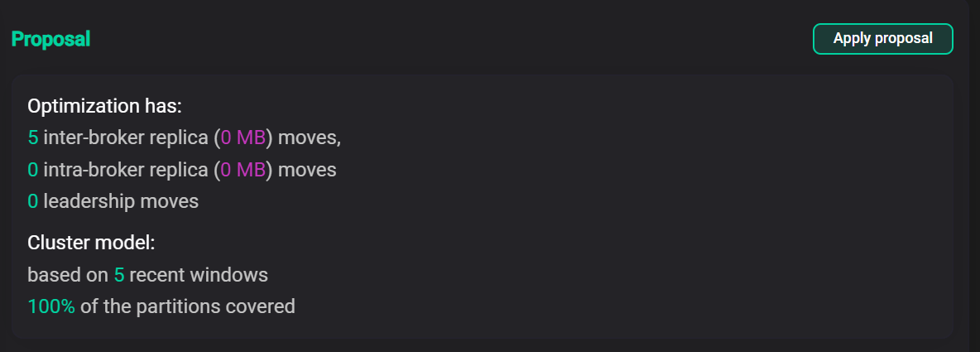Click the green 5 inter-broker count
Image resolution: width=980 pixels, height=352 pixels.
click(x=33, y=138)
